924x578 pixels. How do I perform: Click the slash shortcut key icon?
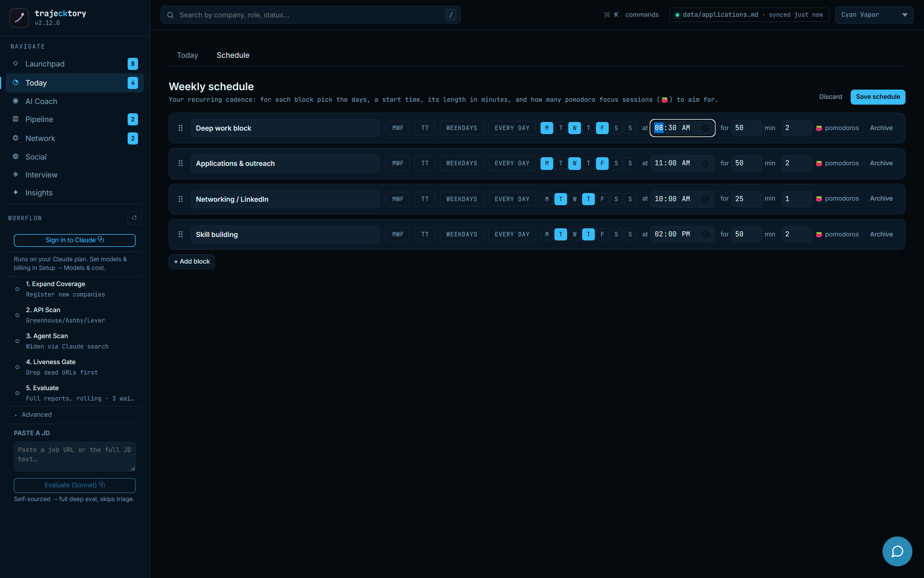pos(450,15)
